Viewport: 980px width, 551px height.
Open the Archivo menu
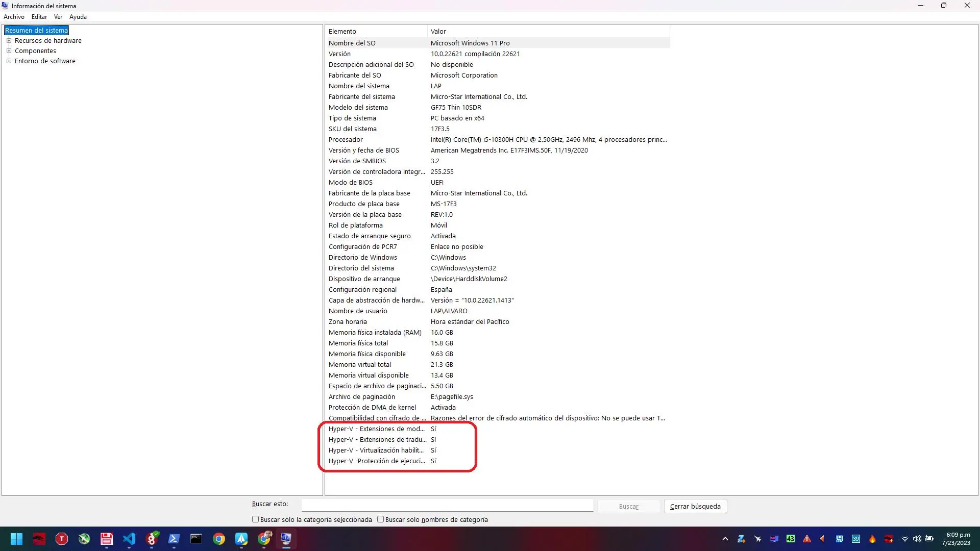pyautogui.click(x=14, y=17)
